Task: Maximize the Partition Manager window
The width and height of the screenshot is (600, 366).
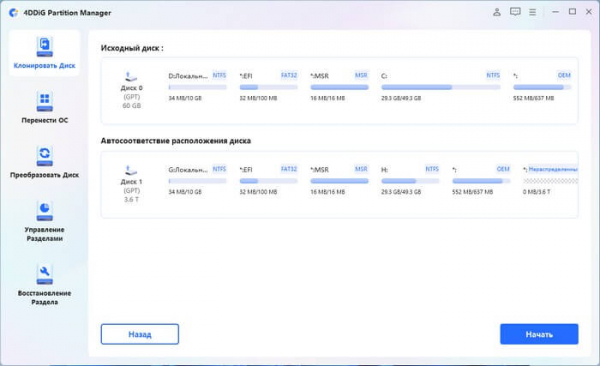Action: coord(572,12)
